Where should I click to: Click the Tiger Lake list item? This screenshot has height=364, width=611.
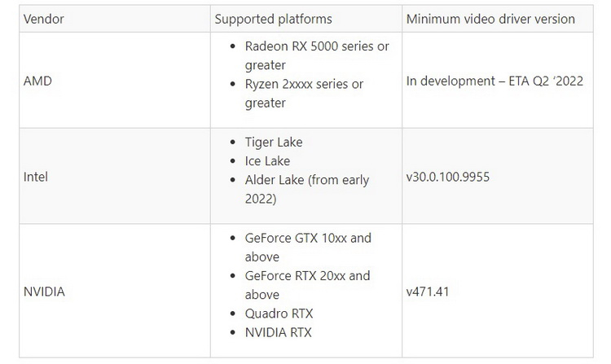(274, 142)
